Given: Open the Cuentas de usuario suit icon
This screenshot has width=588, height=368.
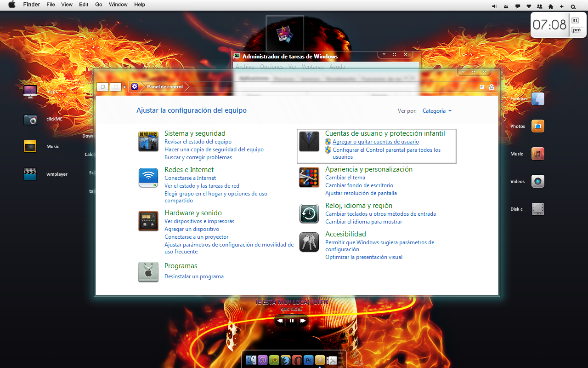Looking at the screenshot, I should tap(309, 141).
